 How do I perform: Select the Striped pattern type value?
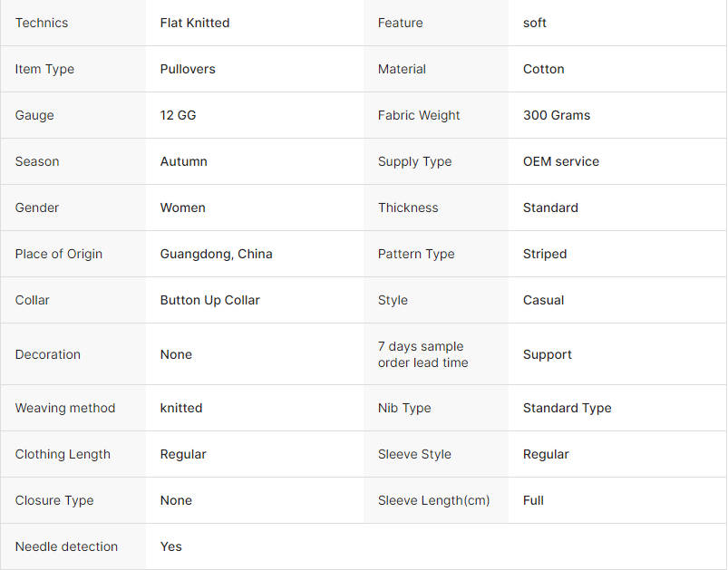545,254
